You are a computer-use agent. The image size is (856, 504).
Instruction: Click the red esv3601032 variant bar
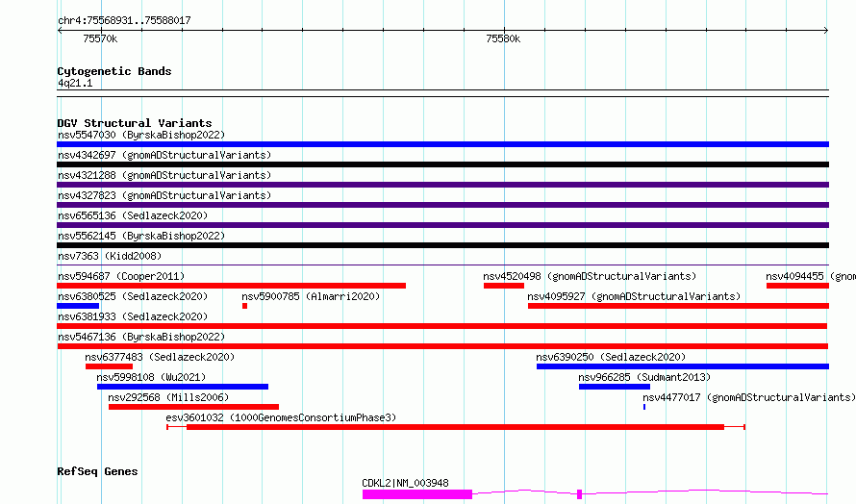pos(455,427)
